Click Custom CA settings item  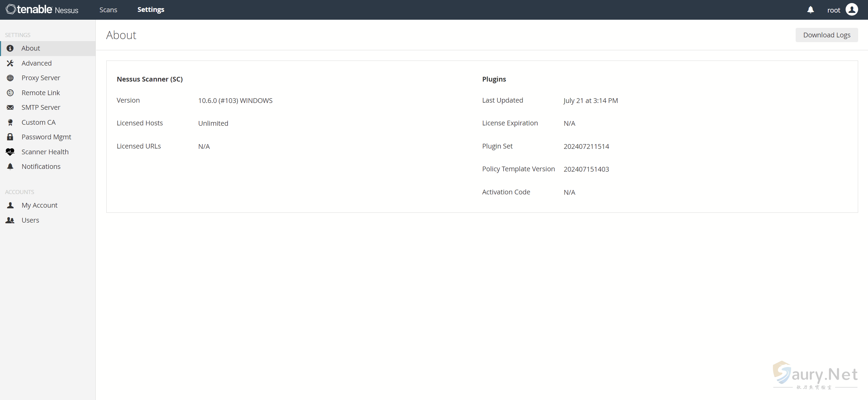coord(39,122)
